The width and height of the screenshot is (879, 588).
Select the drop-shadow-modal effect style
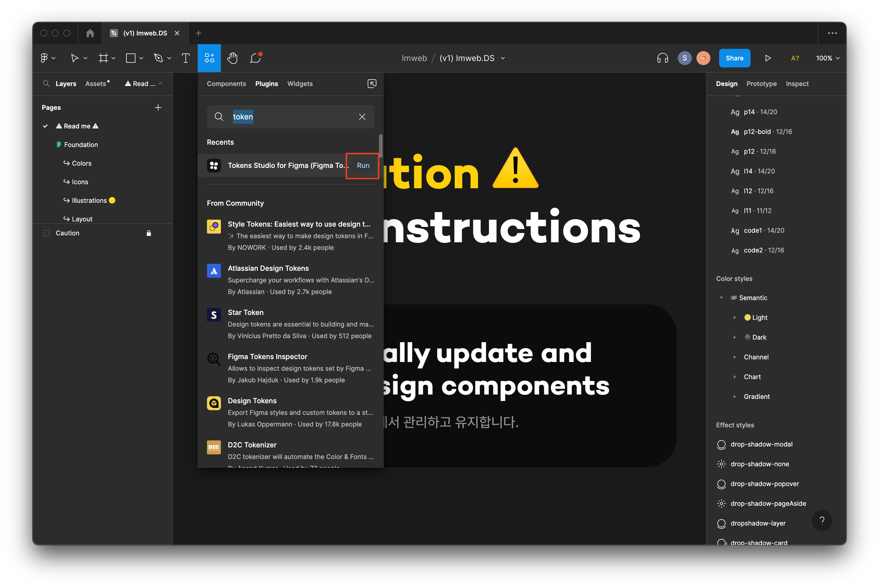click(761, 444)
